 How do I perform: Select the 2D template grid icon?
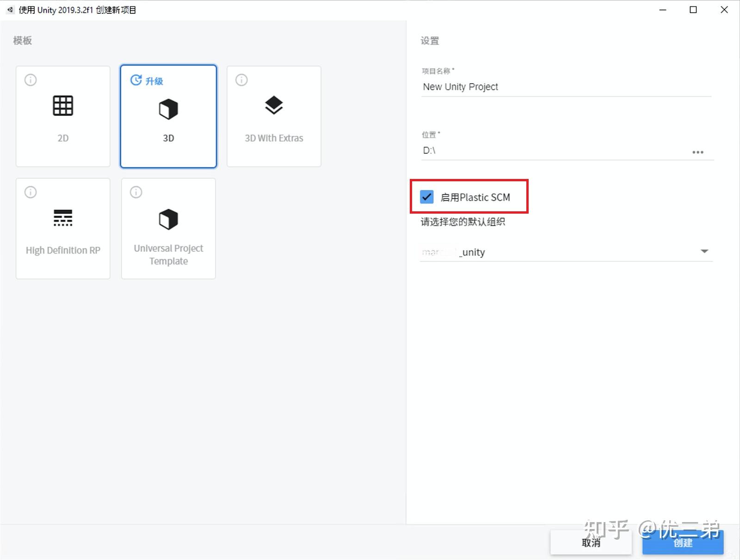click(x=63, y=106)
